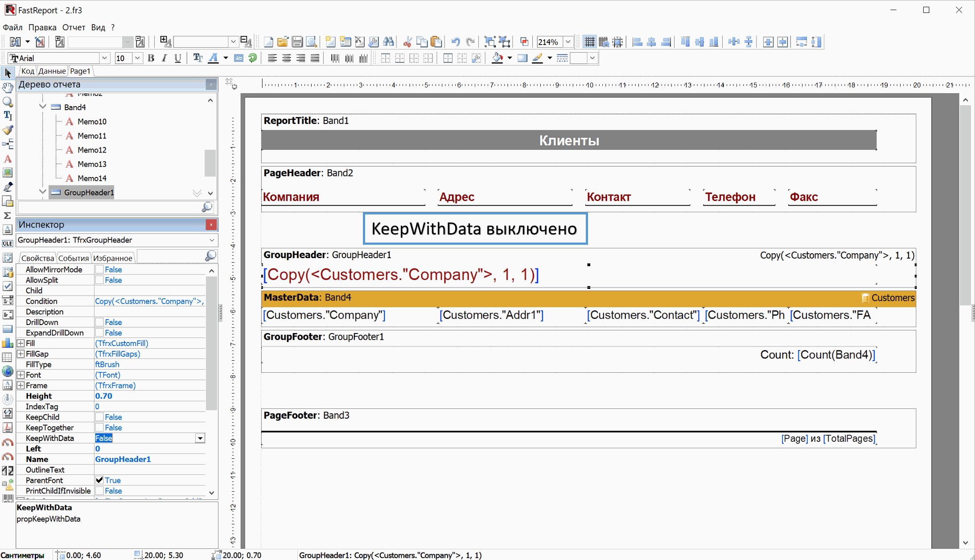Click the Cut scissors icon
The width and height of the screenshot is (975, 560).
(407, 42)
